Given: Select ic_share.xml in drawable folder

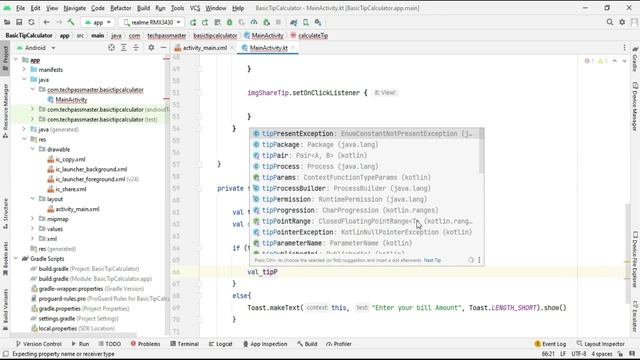Looking at the screenshot, I should (x=67, y=189).
